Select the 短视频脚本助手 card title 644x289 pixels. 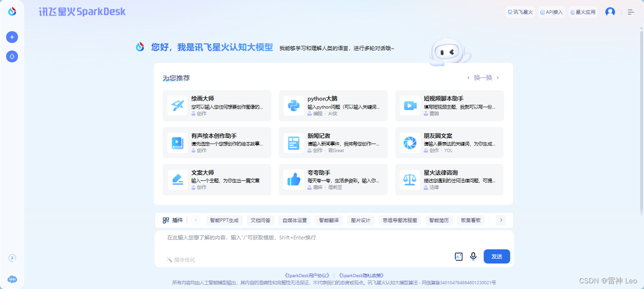point(444,99)
